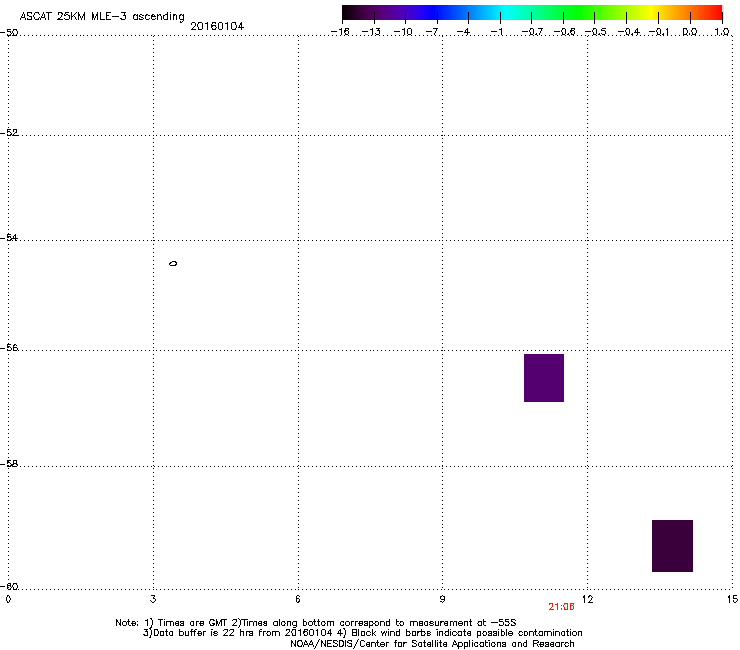The width and height of the screenshot is (740, 650).
Task: Click the title 'ASCAT 25KM MLE-3 ascending'
Action: coord(102,17)
